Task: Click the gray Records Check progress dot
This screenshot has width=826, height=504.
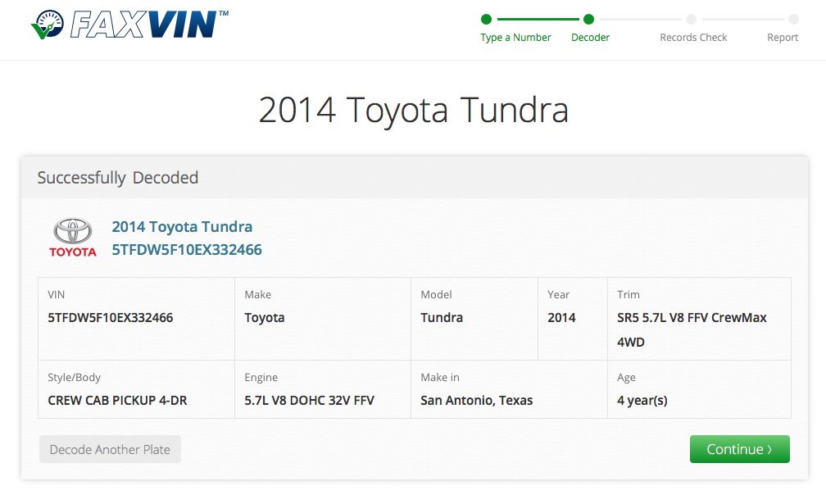Action: tap(691, 20)
